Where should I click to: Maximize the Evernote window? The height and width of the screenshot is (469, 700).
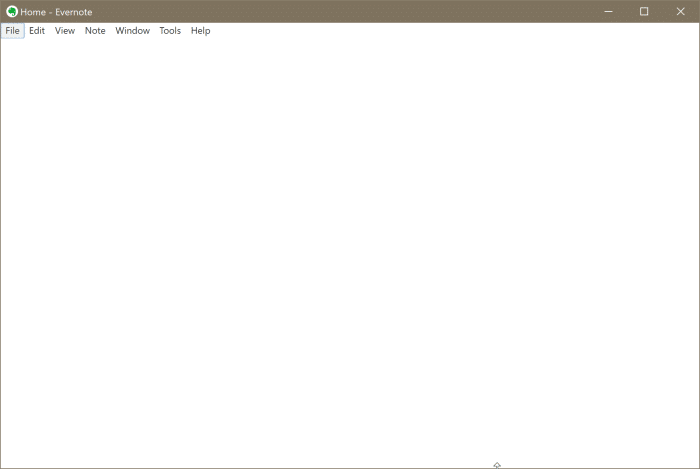[644, 12]
